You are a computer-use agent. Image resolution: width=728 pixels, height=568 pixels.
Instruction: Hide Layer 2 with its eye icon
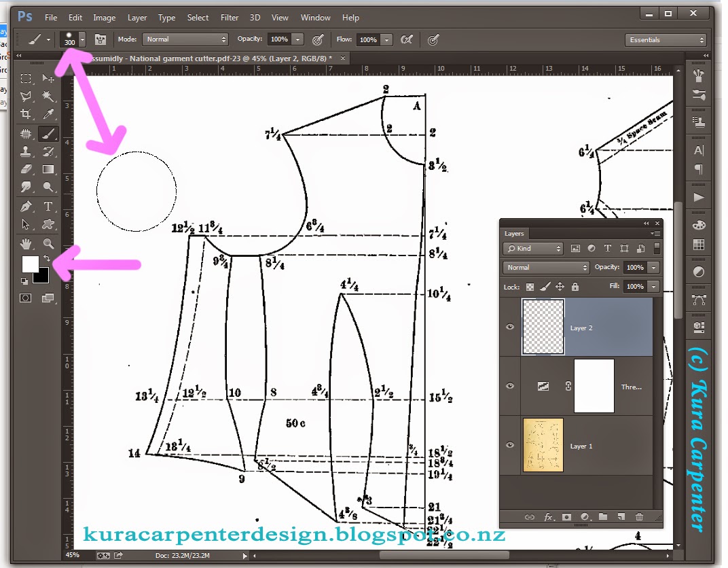(509, 327)
